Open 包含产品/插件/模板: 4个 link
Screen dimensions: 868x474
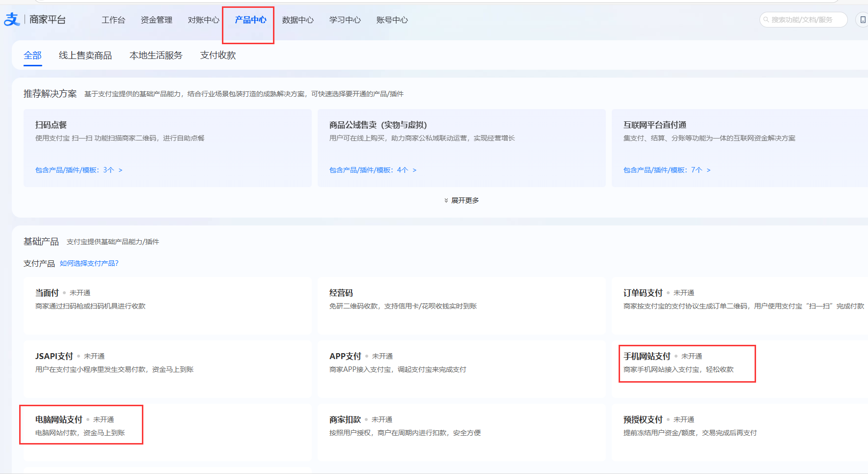(x=373, y=170)
